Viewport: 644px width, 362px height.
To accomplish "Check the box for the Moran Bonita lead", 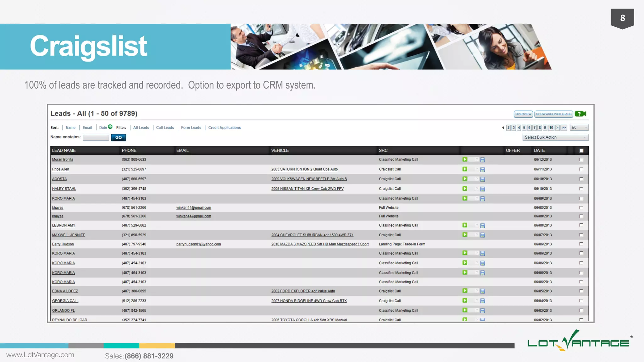I will [581, 160].
